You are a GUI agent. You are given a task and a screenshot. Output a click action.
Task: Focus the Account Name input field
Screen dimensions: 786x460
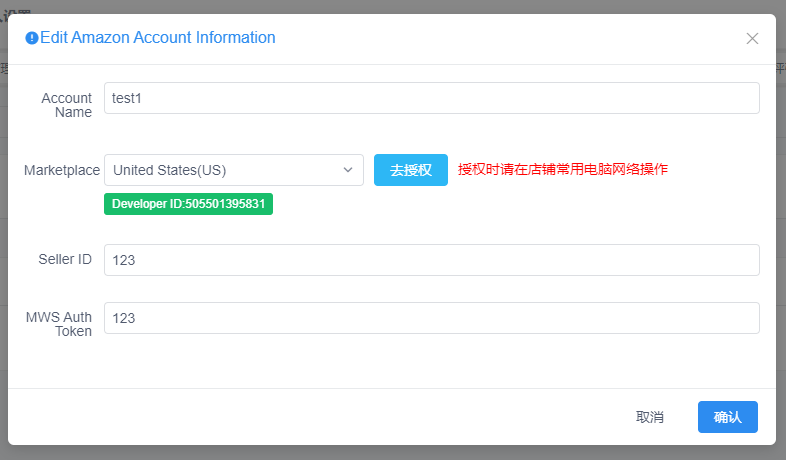(432, 98)
